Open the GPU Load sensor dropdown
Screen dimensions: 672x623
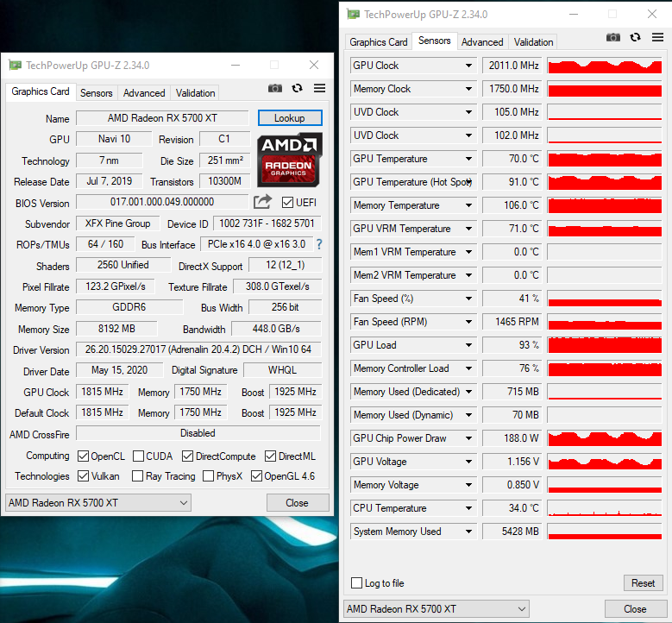pos(469,345)
